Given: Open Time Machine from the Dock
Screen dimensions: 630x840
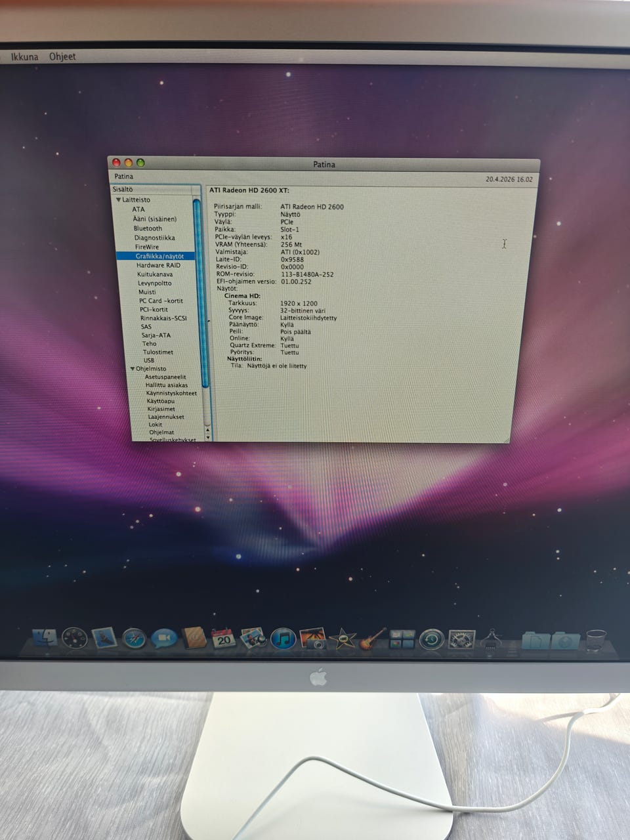Looking at the screenshot, I should (x=432, y=639).
